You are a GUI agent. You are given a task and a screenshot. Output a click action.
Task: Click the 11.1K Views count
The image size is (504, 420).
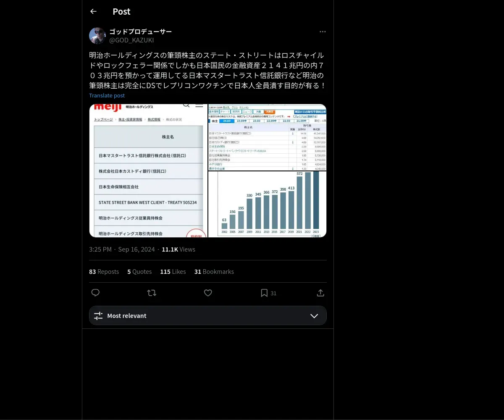[178, 249]
